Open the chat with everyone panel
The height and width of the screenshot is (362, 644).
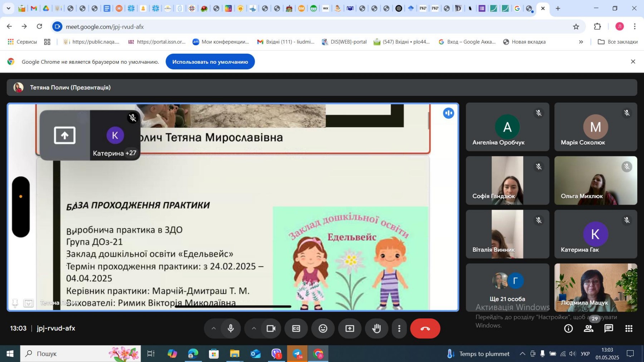coord(609,328)
